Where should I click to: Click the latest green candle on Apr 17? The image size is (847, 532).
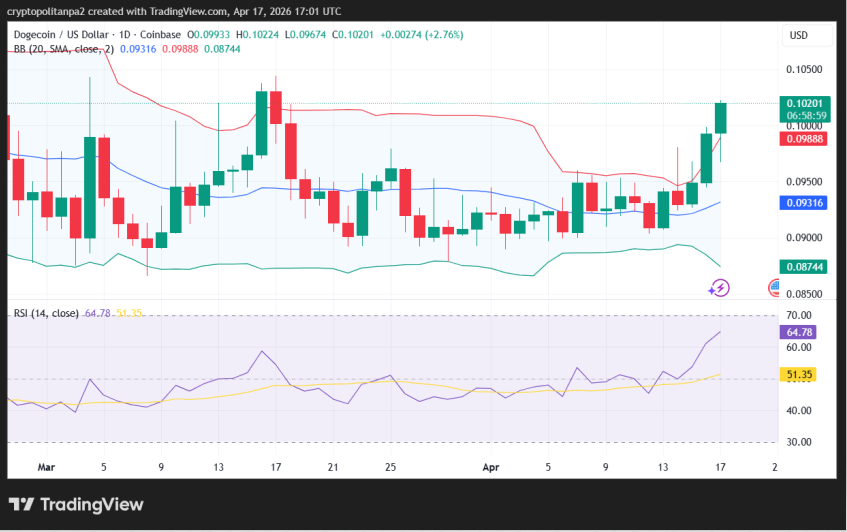click(x=720, y=118)
